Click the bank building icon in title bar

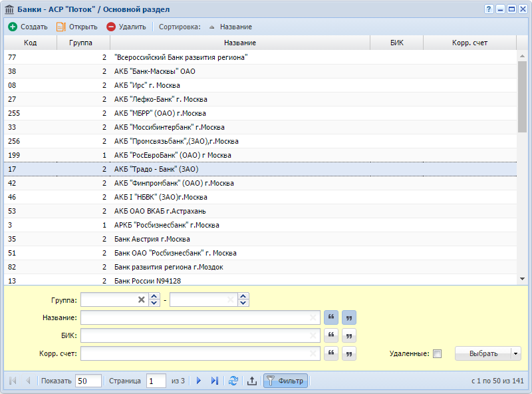[x=9, y=9]
